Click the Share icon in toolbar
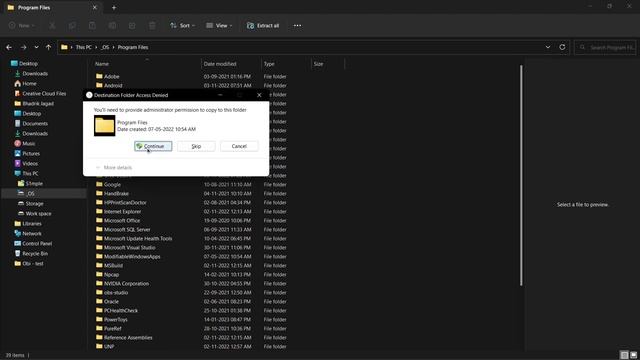 [132, 25]
